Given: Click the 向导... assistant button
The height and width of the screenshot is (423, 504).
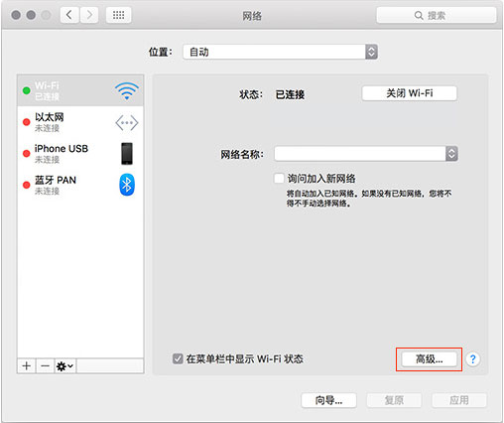Looking at the screenshot, I should pos(328,400).
